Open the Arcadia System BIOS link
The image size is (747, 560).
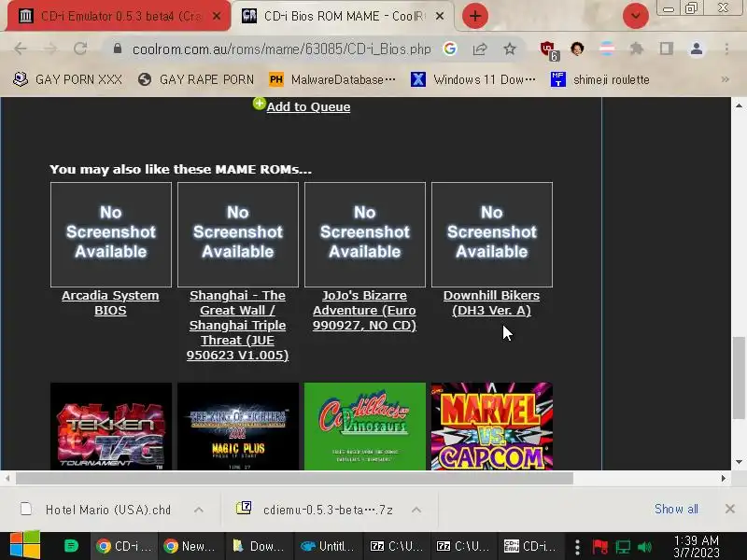click(110, 302)
